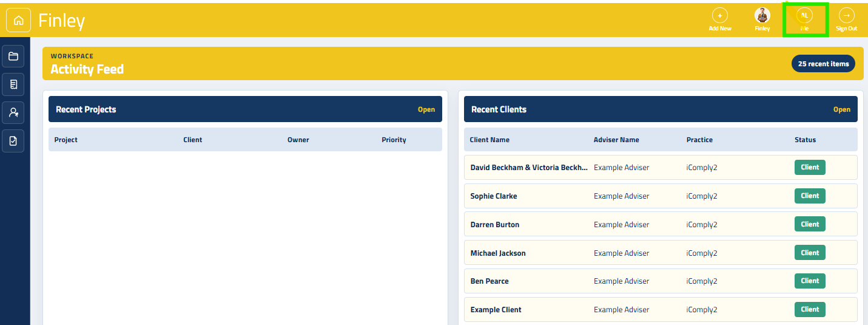
Task: Open the Add New plus icon
Action: point(720,16)
